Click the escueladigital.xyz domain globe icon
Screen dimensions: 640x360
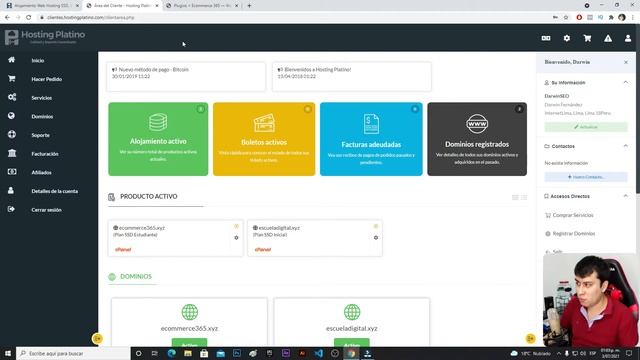(x=352, y=312)
